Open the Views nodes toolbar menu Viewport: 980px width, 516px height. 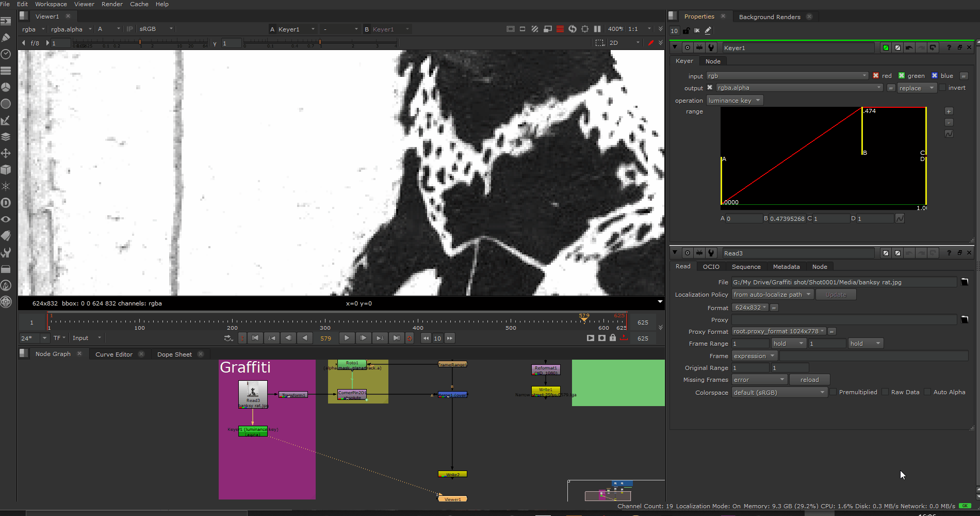coord(6,219)
